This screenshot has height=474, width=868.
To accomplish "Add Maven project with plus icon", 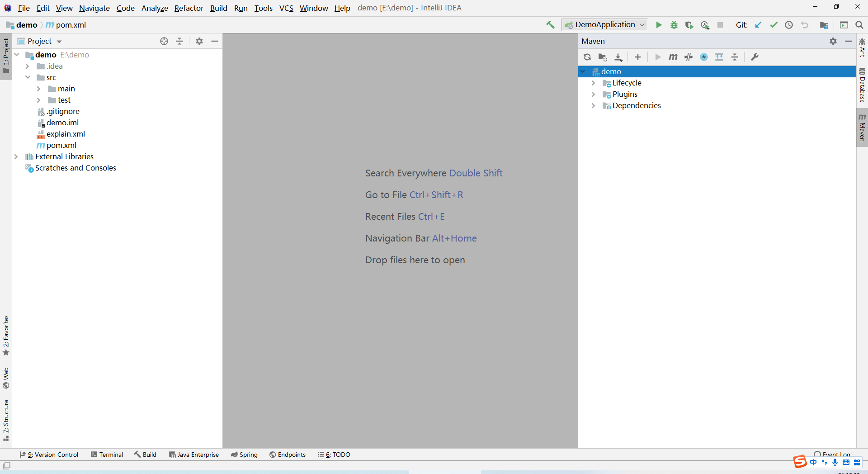I will point(638,57).
